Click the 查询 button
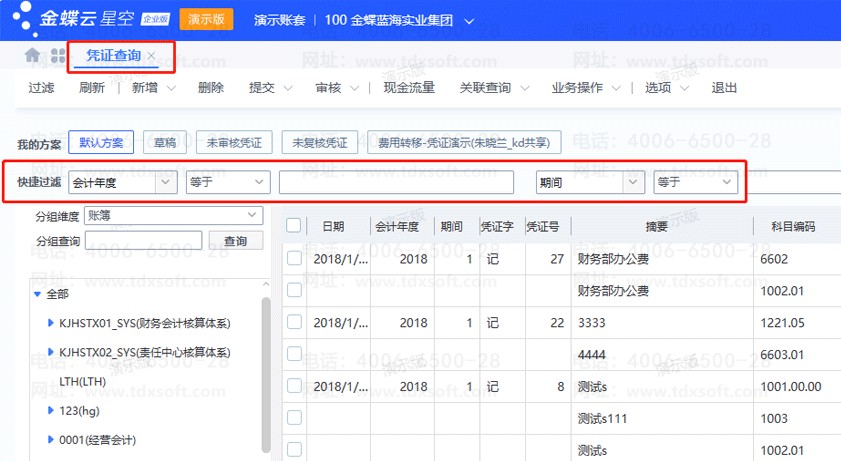Screen dimensions: 841x461 click(235, 241)
